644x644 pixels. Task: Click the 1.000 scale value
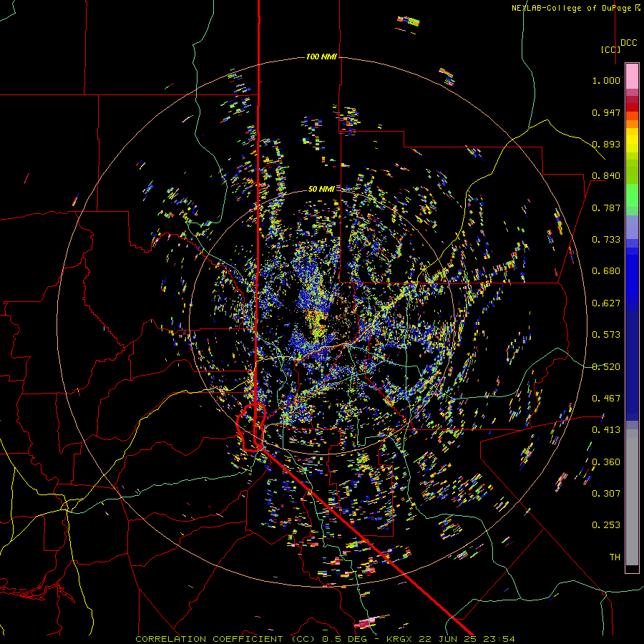coord(606,80)
